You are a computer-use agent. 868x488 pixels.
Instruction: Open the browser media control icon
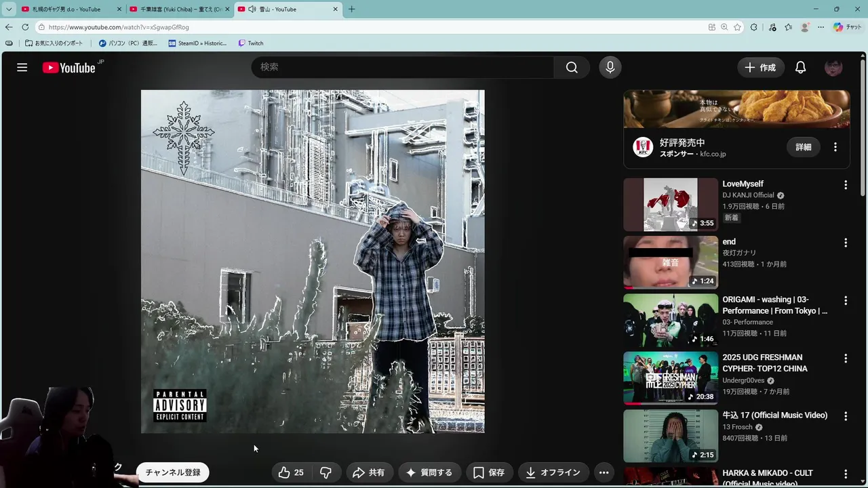pyautogui.click(x=772, y=27)
